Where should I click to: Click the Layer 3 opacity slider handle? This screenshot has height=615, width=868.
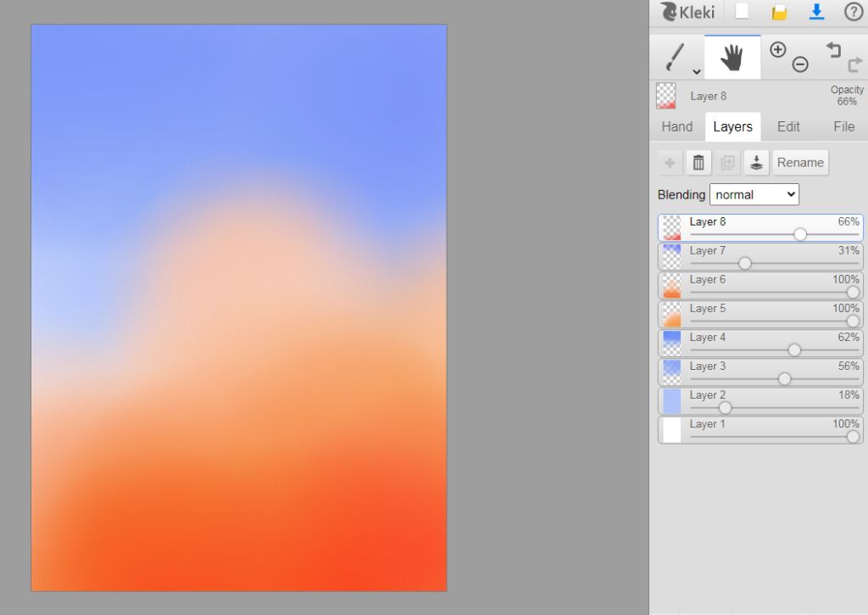point(784,378)
